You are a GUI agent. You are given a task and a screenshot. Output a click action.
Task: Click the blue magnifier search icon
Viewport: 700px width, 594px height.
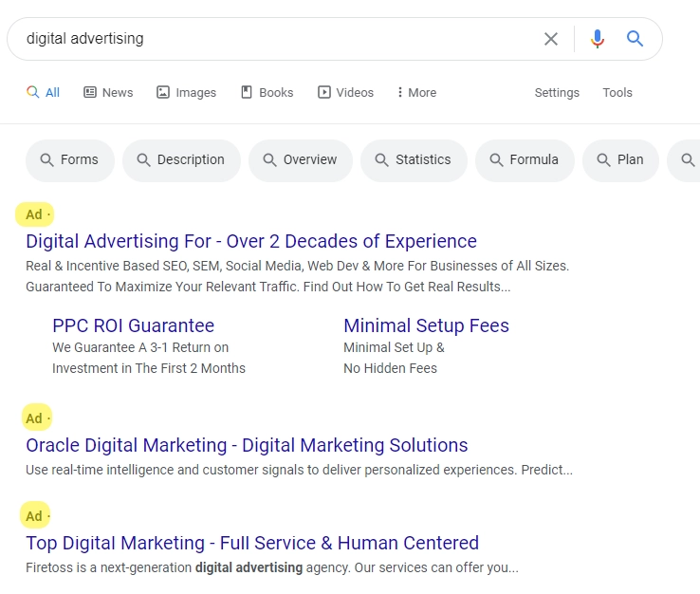click(635, 39)
